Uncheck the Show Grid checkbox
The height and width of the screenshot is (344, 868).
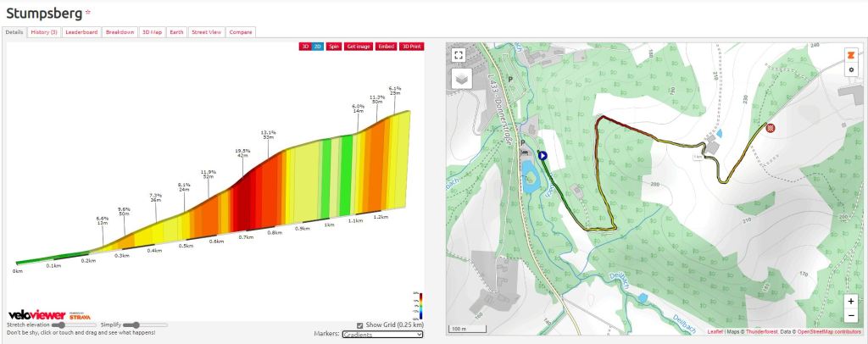tap(360, 325)
